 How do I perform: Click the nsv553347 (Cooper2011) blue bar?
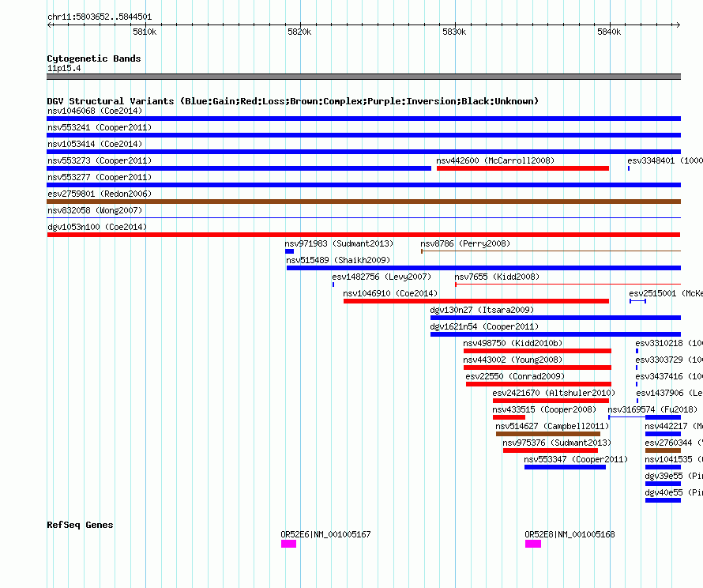tap(565, 467)
